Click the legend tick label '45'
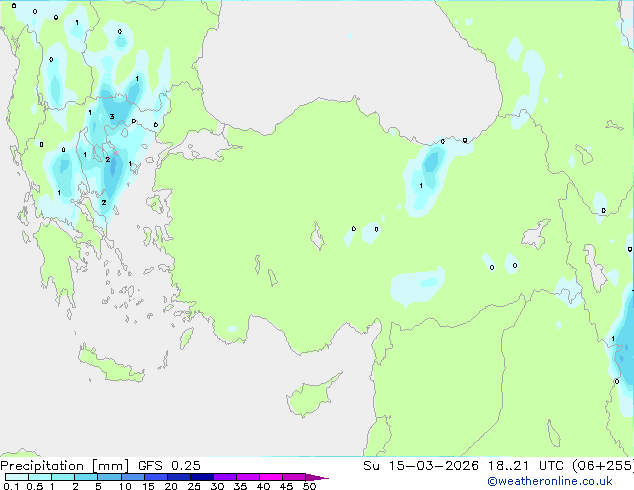The width and height of the screenshot is (634, 490). (x=286, y=486)
